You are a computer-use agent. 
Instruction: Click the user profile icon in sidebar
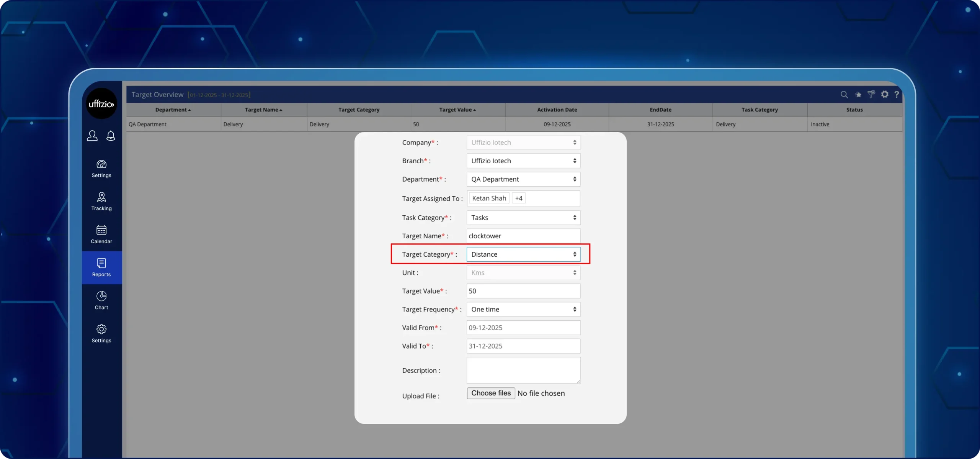(92, 136)
